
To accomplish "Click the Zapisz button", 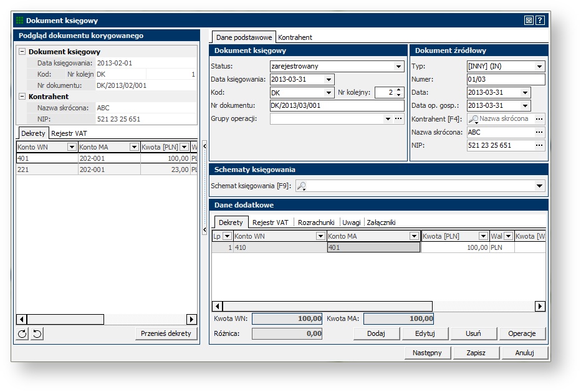I will pyautogui.click(x=476, y=353).
